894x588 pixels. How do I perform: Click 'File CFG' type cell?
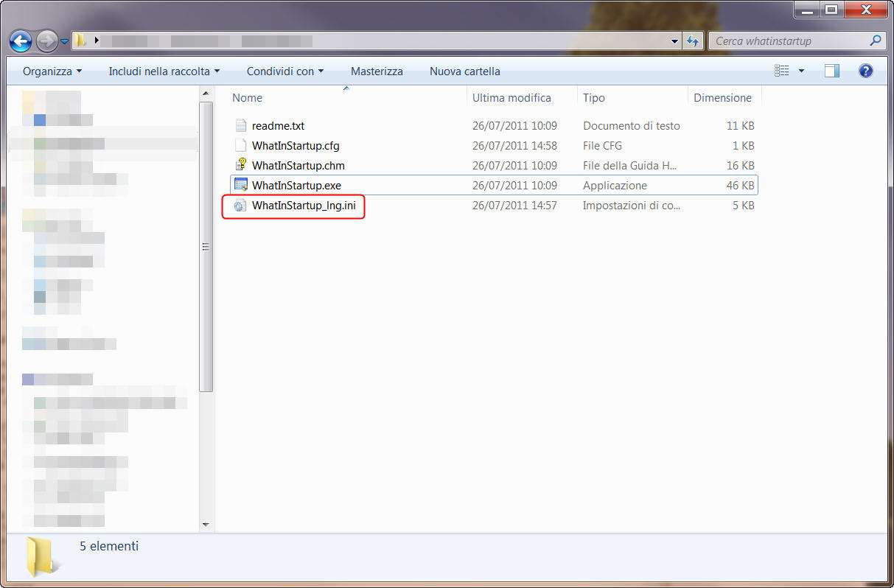602,146
